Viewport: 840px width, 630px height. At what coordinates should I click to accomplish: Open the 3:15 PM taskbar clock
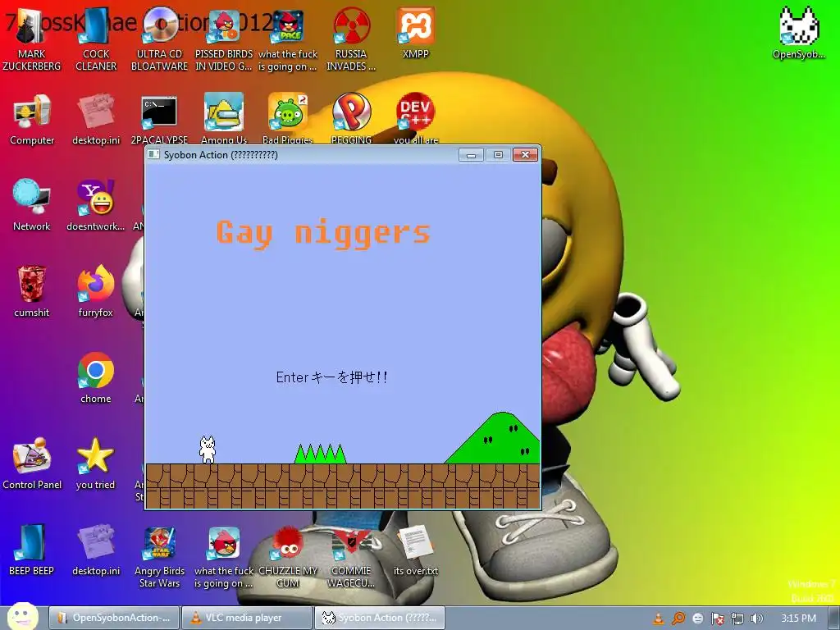pyautogui.click(x=798, y=619)
